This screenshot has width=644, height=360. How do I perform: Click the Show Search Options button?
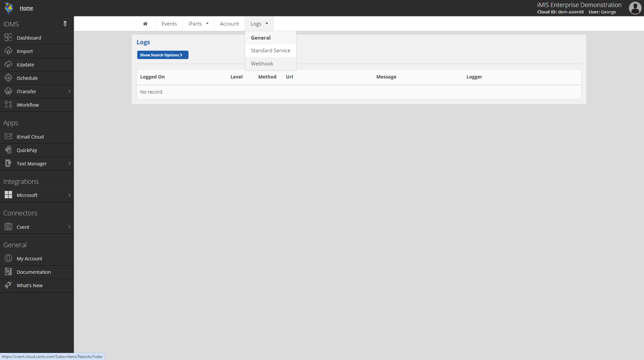[x=163, y=55]
